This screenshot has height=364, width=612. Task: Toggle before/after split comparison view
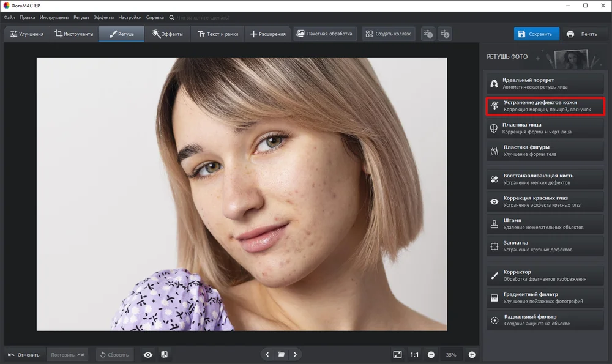[164, 355]
